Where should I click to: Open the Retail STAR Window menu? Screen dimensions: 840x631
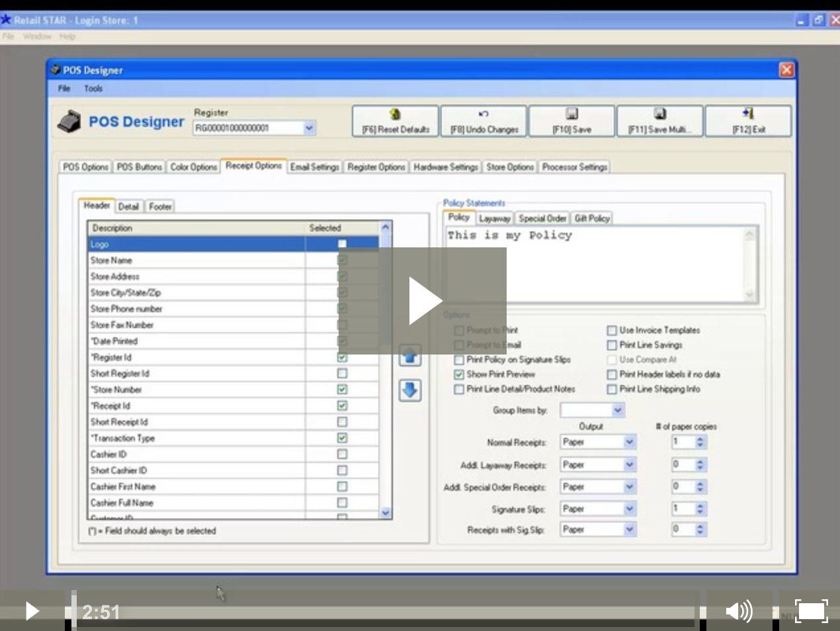tap(37, 36)
